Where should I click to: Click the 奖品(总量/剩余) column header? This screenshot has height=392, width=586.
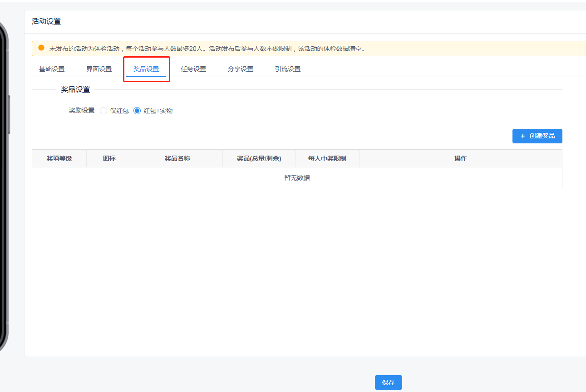pyautogui.click(x=259, y=158)
